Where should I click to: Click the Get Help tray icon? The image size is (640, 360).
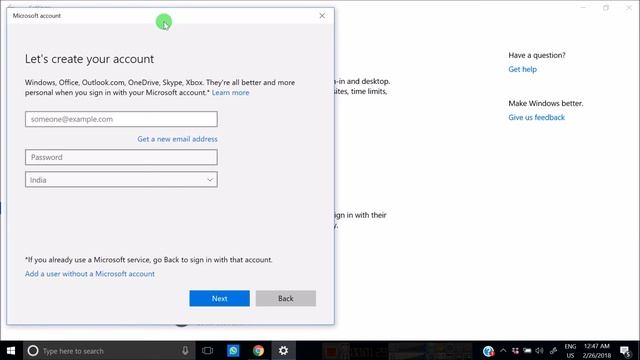488,351
